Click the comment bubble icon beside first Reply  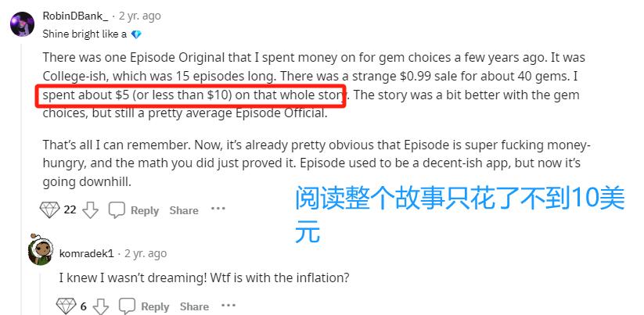click(x=117, y=210)
